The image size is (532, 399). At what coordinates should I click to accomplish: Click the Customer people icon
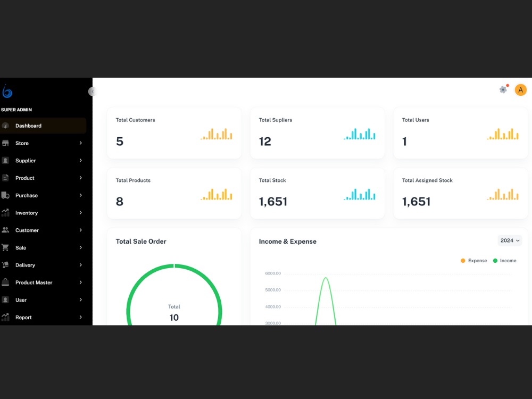pos(5,230)
